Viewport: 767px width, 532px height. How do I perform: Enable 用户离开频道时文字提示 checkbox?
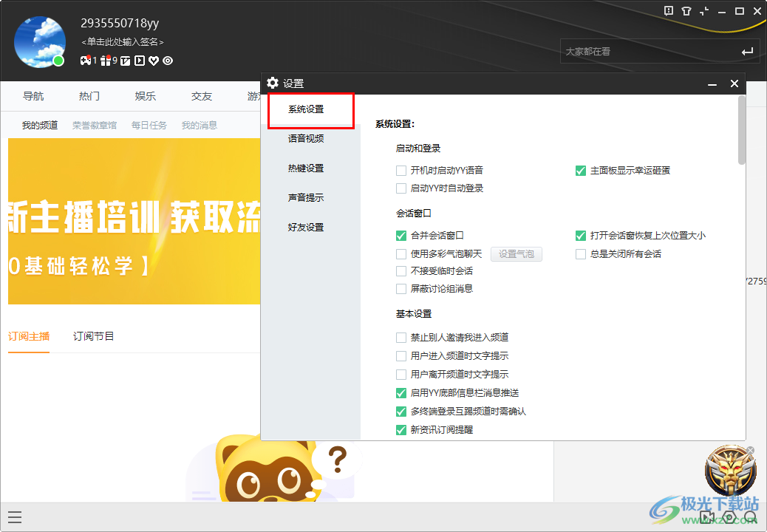tap(401, 375)
